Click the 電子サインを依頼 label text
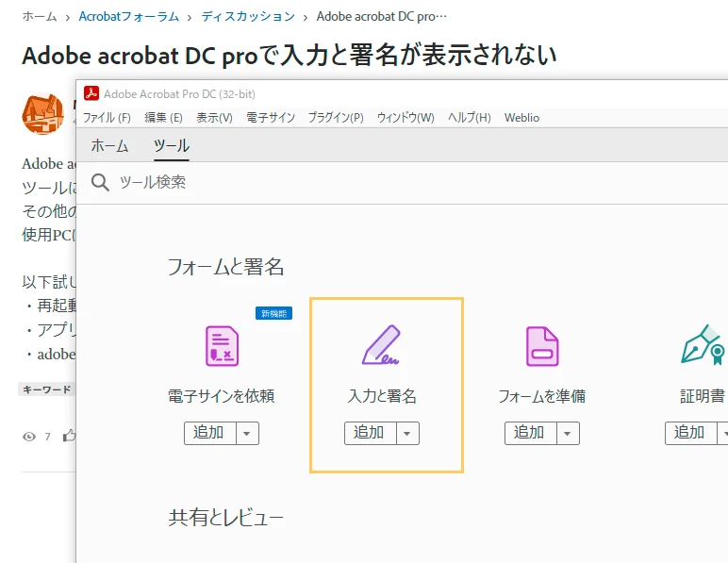 (x=222, y=396)
